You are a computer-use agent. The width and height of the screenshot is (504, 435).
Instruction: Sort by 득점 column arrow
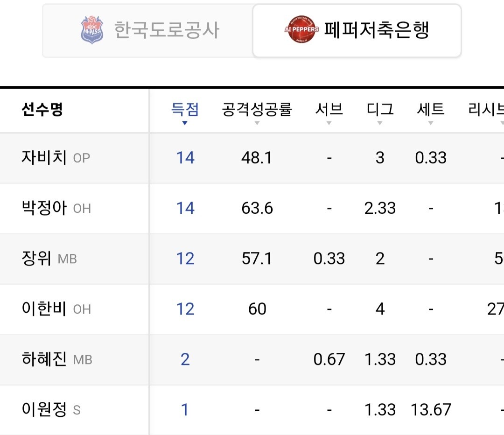tap(184, 123)
